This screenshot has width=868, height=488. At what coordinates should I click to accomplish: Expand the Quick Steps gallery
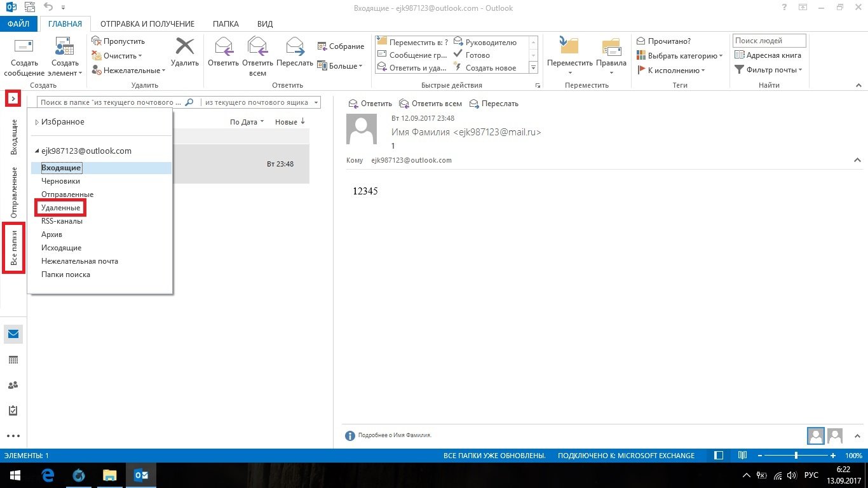533,67
